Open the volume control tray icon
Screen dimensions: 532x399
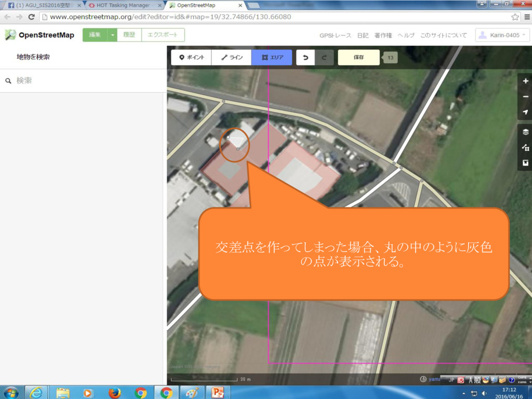(x=484, y=393)
